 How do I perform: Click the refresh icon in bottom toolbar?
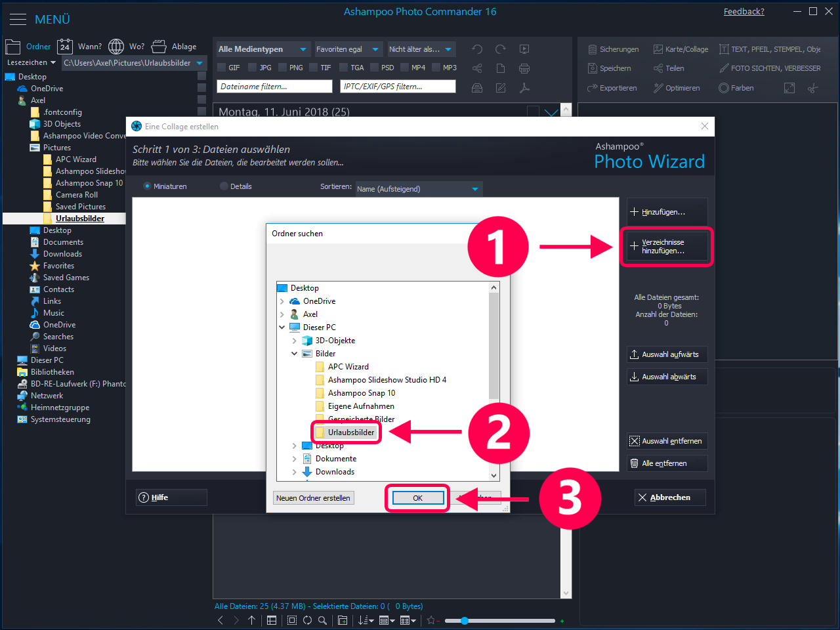(307, 620)
